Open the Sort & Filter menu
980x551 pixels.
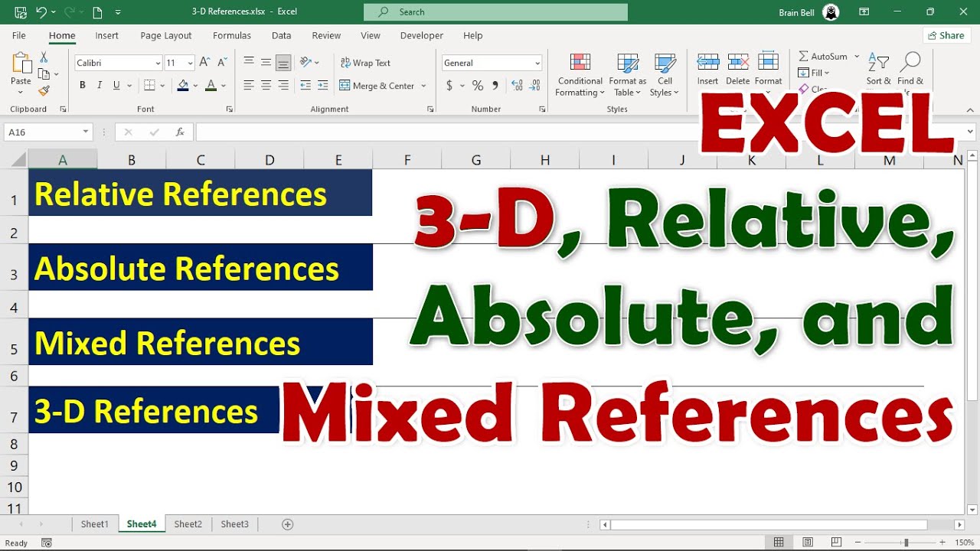point(878,70)
